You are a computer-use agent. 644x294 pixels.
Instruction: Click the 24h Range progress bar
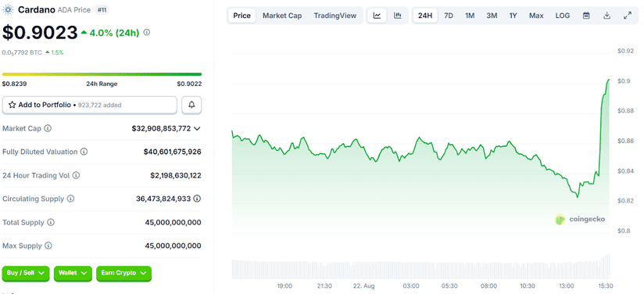tap(102, 74)
